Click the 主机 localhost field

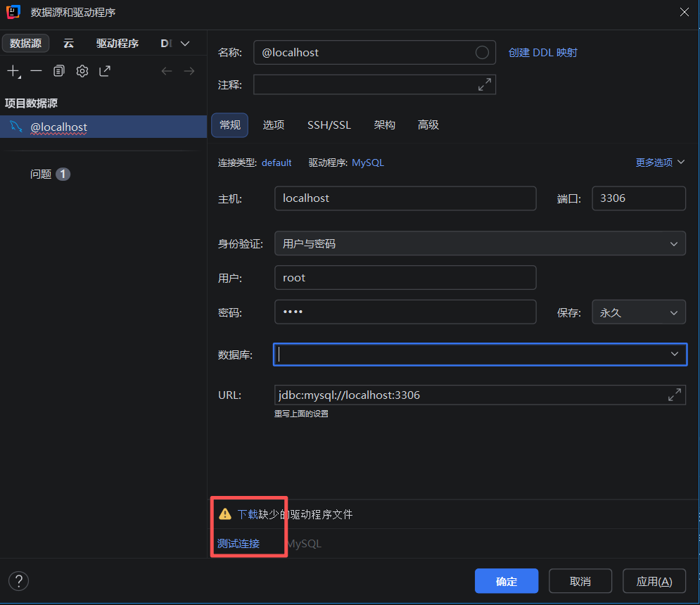405,198
